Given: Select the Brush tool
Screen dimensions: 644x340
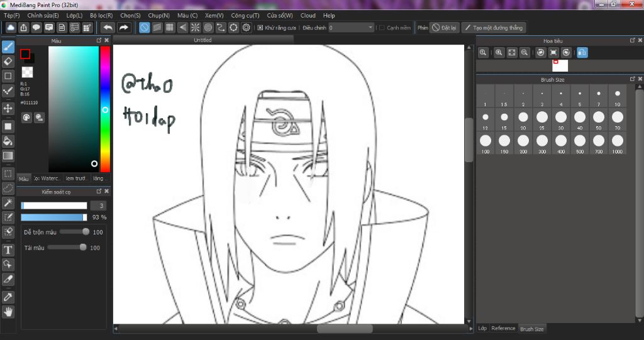Looking at the screenshot, I should [8, 47].
